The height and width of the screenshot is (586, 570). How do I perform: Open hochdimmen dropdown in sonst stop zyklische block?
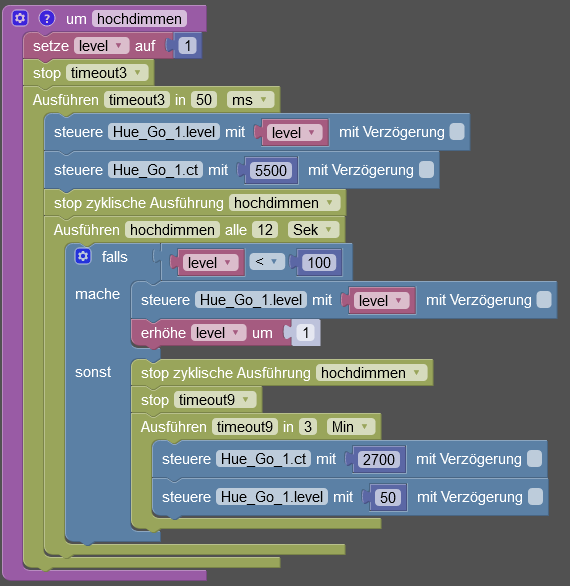(372, 373)
